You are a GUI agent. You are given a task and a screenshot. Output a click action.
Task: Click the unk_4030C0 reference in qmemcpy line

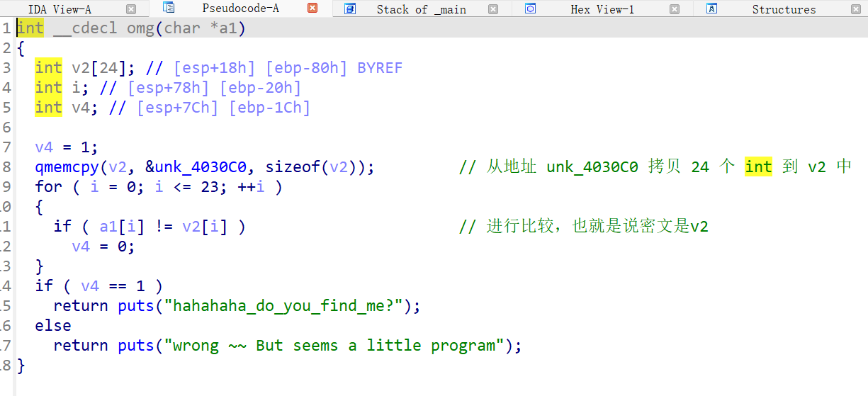click(x=201, y=167)
